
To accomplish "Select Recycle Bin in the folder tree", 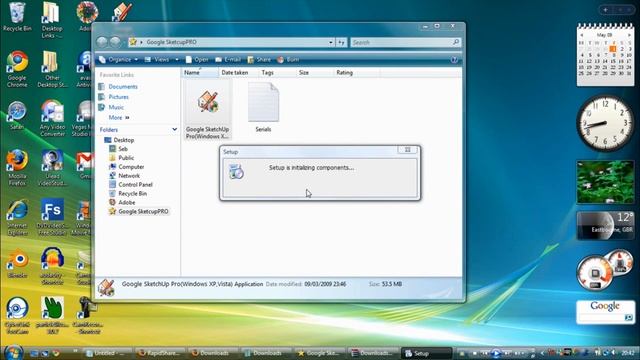I will (x=128, y=193).
